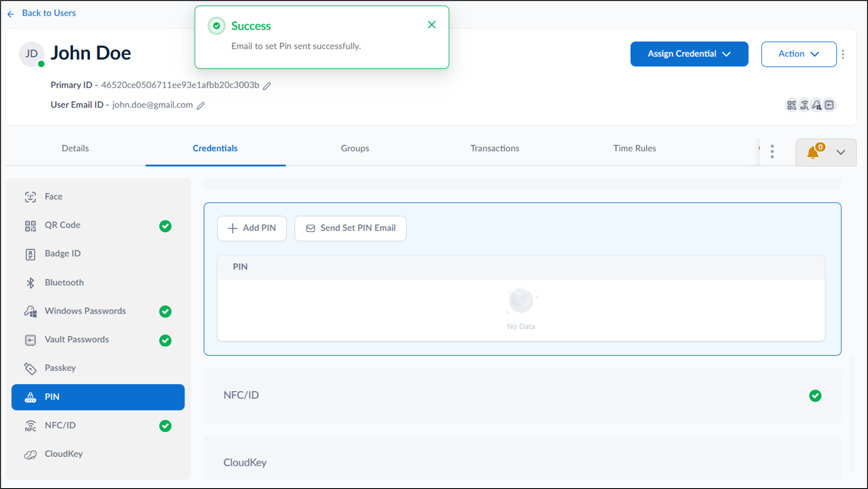Image resolution: width=868 pixels, height=489 pixels.
Task: Close the Success notification
Action: 431,25
